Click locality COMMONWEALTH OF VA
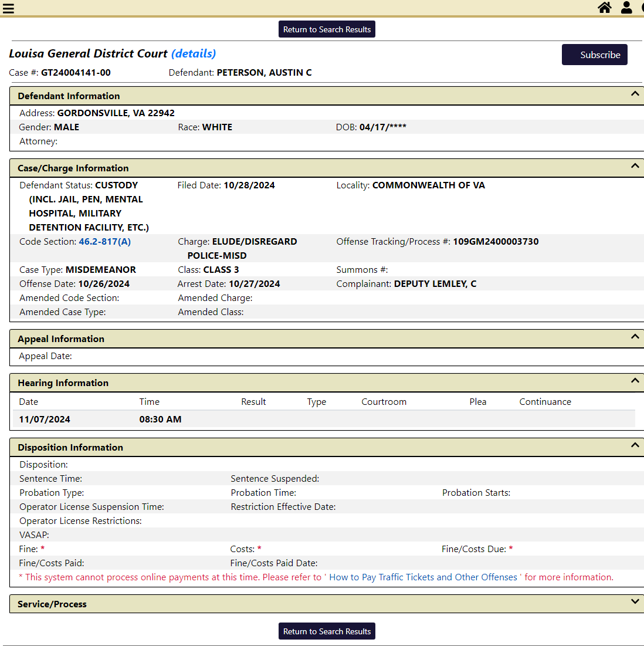644x646 pixels. coord(429,185)
